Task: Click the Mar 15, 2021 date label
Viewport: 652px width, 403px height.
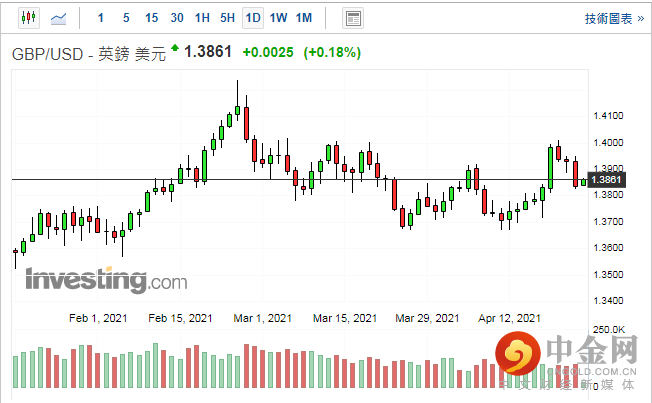Action: (345, 318)
